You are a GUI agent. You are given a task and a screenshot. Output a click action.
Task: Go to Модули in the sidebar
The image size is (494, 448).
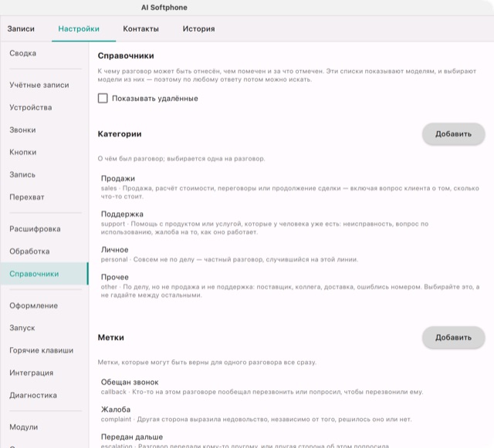pos(44,427)
